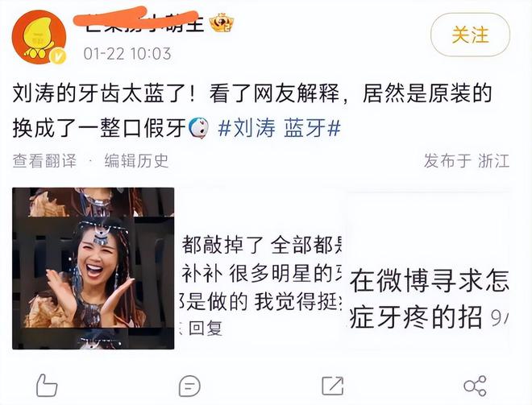
Task: Open the #刘涛 蓝牙# hashtag
Action: coord(279,128)
